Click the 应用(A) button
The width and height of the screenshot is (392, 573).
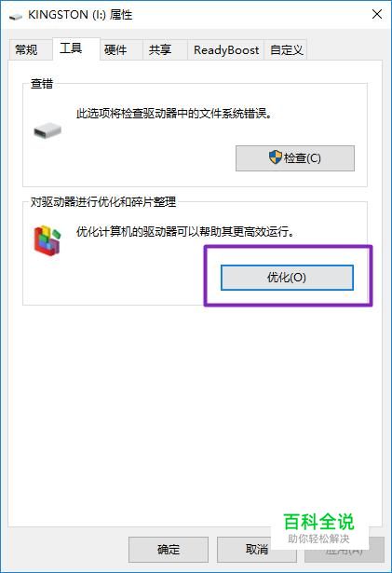pyautogui.click(x=345, y=550)
